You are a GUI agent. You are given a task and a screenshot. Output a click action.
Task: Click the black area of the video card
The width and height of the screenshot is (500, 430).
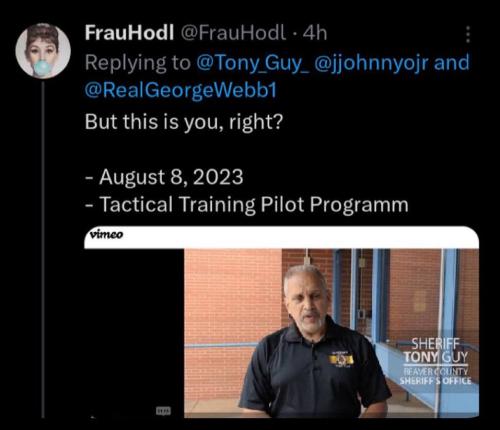tap(134, 333)
